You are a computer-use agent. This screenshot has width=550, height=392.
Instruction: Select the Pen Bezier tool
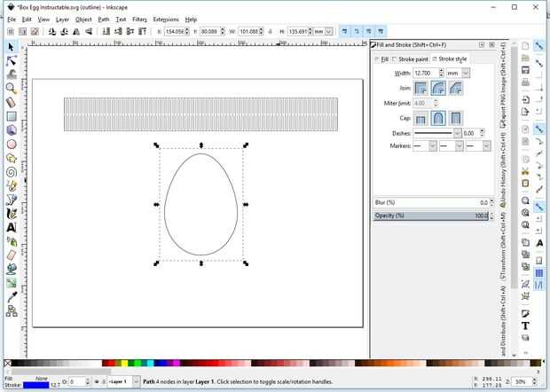pos(12,200)
